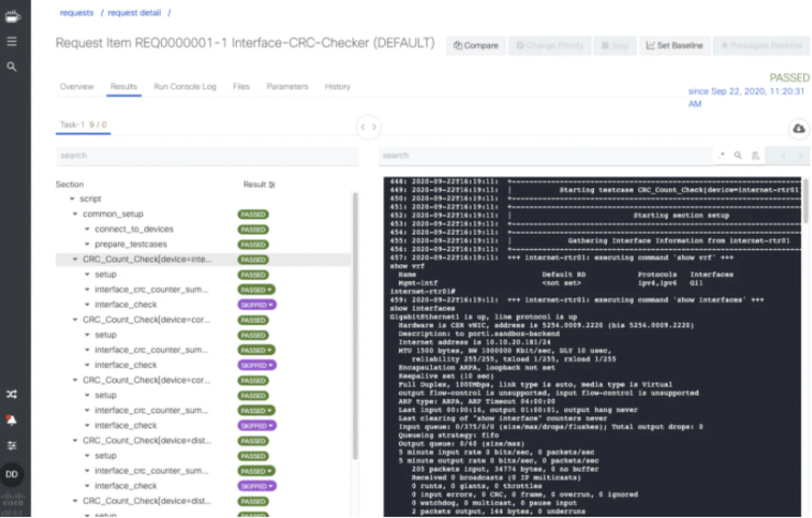Click the Compare button
Viewport: 812px width, 518px height.
(475, 46)
